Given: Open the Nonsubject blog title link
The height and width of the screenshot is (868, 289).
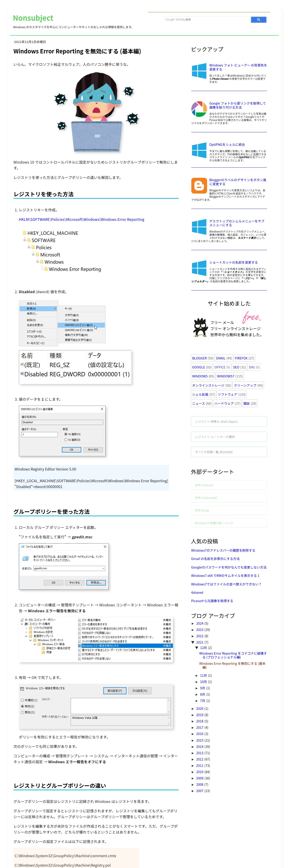Looking at the screenshot, I should [x=33, y=18].
